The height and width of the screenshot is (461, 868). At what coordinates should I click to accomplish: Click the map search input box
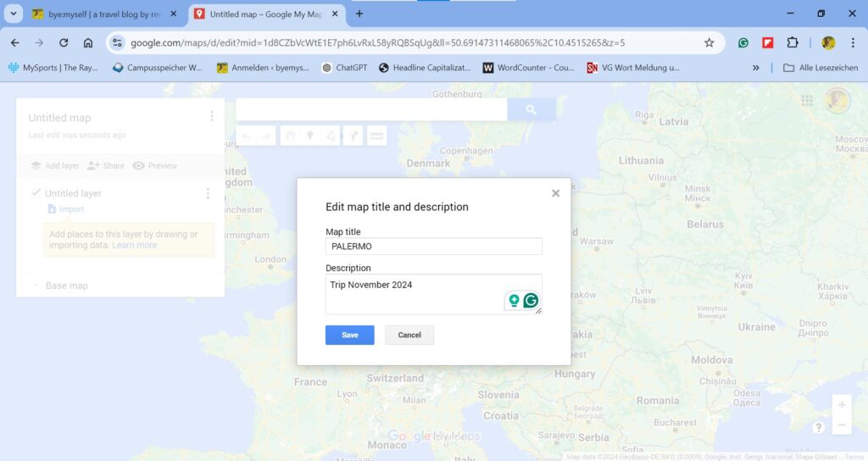[x=371, y=109]
